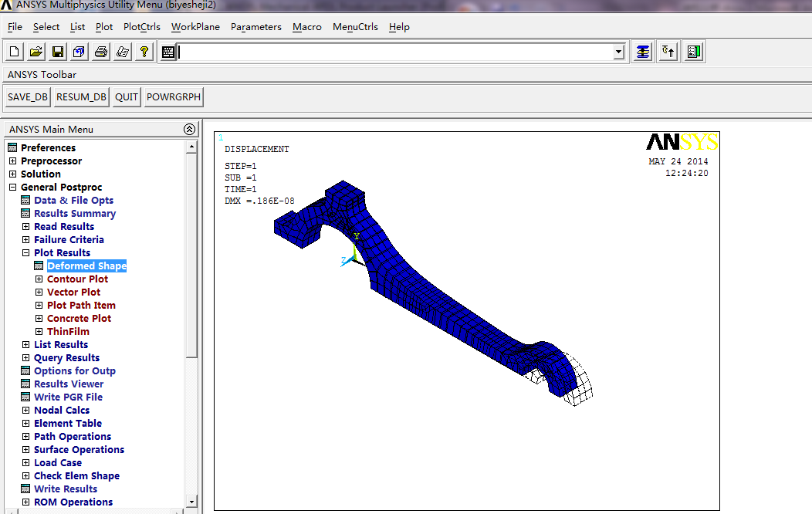This screenshot has width=812, height=514.
Task: Expand the Solution tree node
Action: (x=12, y=174)
